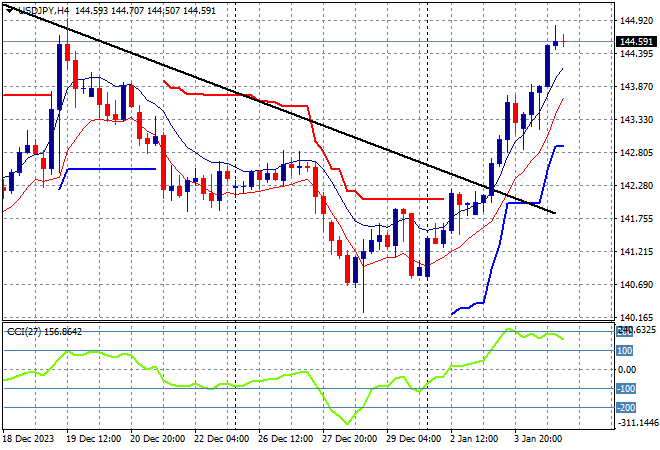This screenshot has width=660, height=450.
Task: Click the 27 Dec 20:00 time label
Action: point(349,439)
